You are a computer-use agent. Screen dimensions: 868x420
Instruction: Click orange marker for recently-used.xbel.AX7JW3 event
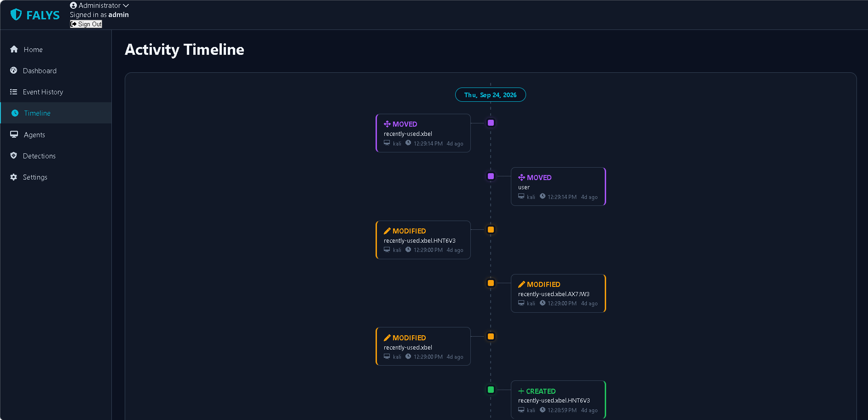point(491,283)
